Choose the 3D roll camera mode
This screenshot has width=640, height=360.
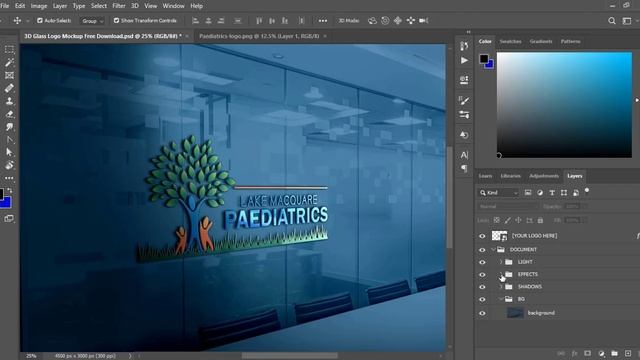[385, 20]
